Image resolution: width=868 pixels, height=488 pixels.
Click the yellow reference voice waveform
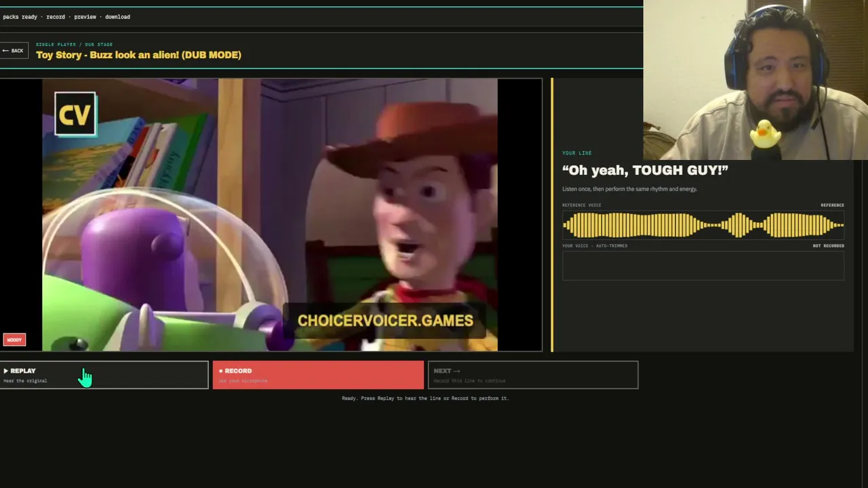coord(703,225)
